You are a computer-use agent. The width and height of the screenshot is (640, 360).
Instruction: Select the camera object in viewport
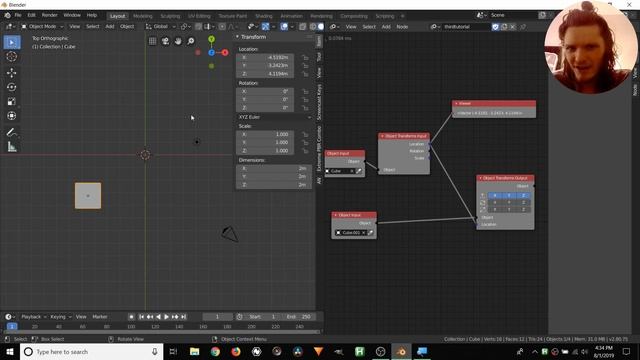(230, 234)
